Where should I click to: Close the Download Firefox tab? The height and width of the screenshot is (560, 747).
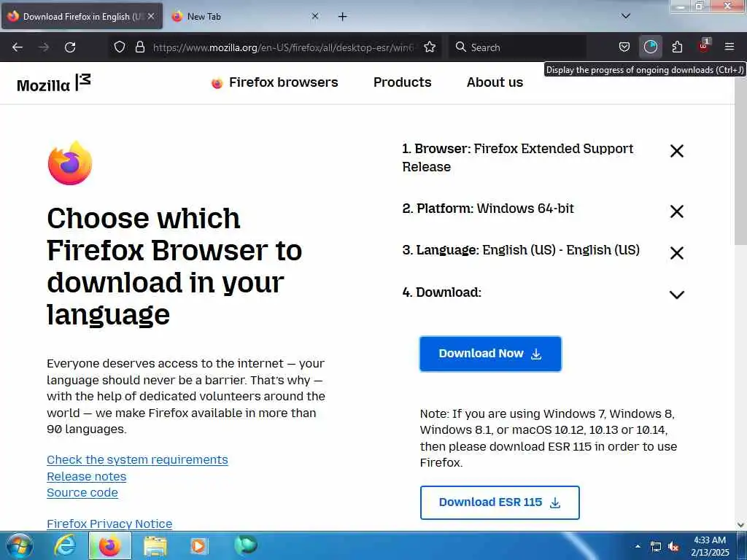tap(150, 16)
